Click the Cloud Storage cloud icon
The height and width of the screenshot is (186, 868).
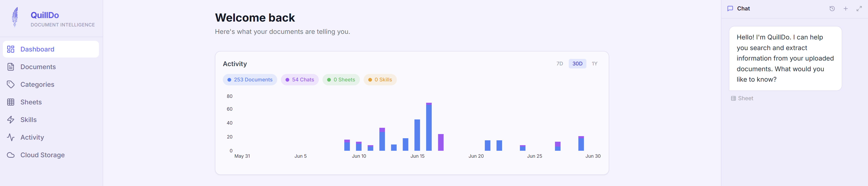(11, 155)
